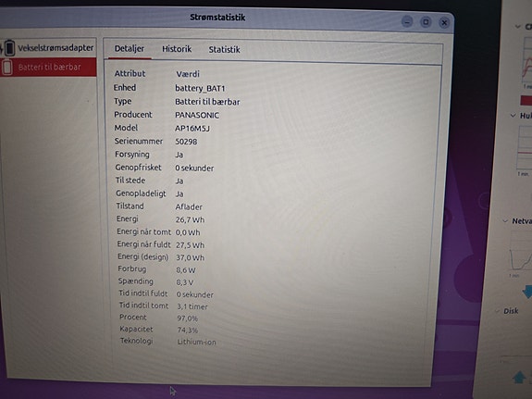532x399 pixels.
Task: Collapse the CPU section chevron at top
Action: [518, 26]
